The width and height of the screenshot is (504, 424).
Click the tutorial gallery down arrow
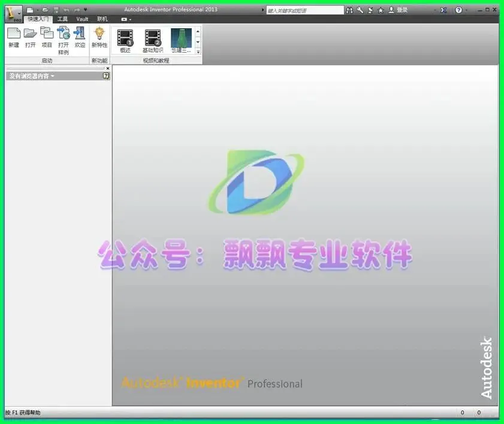coord(198,42)
